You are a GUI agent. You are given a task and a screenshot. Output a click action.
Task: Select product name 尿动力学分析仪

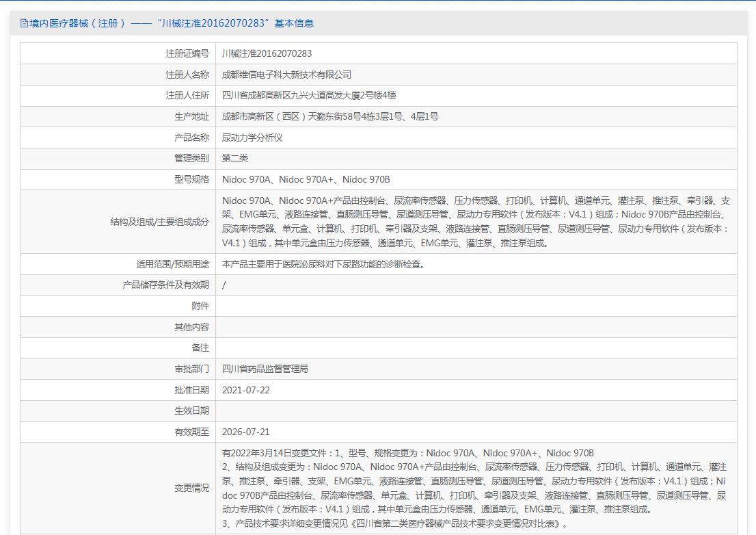coord(252,138)
